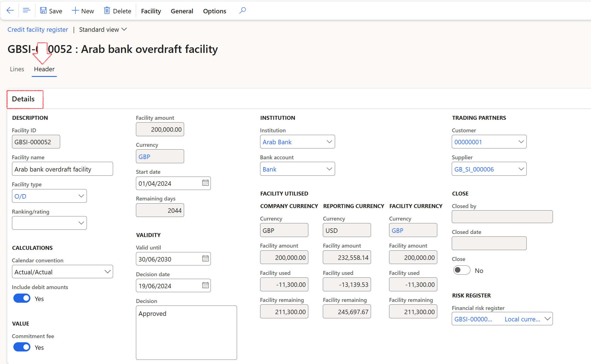Click the search magnifier icon
Image resolution: width=591 pixels, height=364 pixels.
click(242, 11)
